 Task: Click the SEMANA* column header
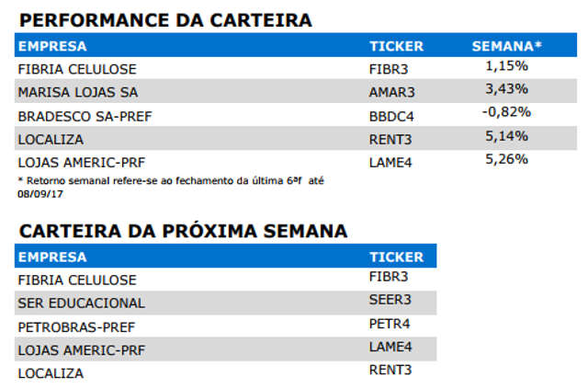tap(507, 46)
